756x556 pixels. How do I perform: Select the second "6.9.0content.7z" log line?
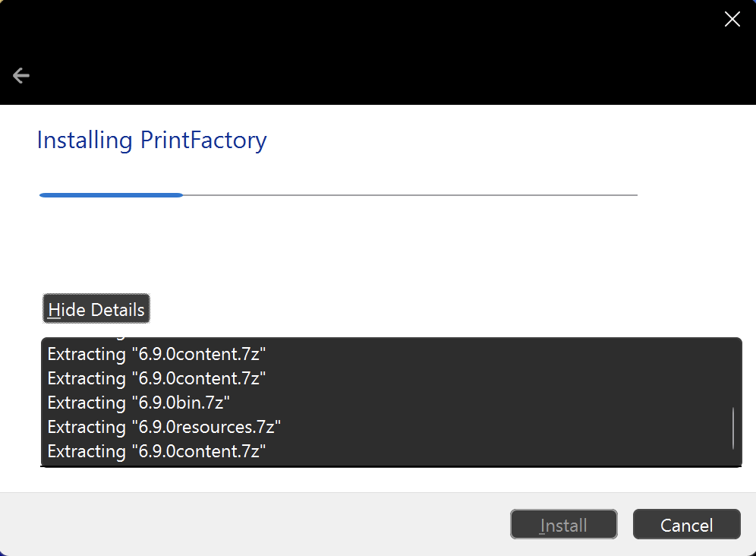156,378
